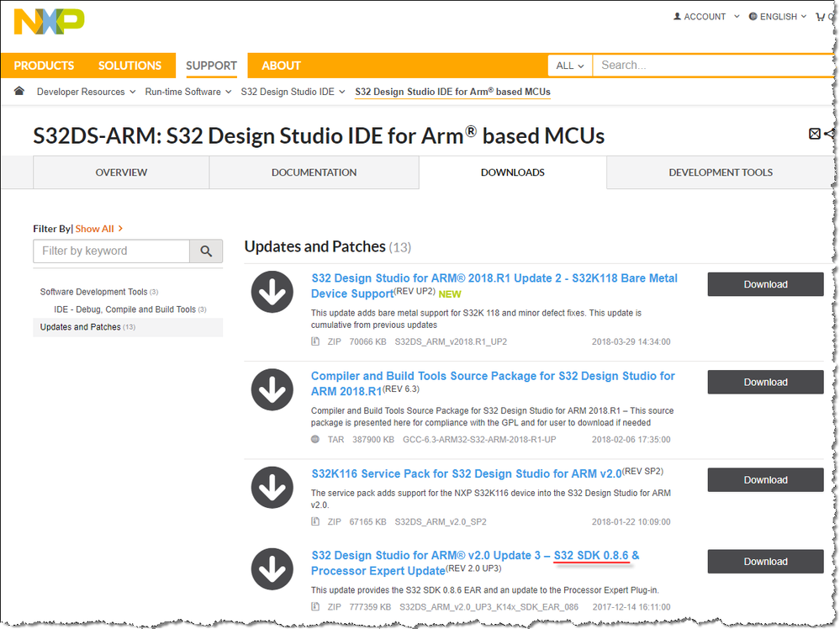840x629 pixels.
Task: Click the globe language icon
Action: 753,17
